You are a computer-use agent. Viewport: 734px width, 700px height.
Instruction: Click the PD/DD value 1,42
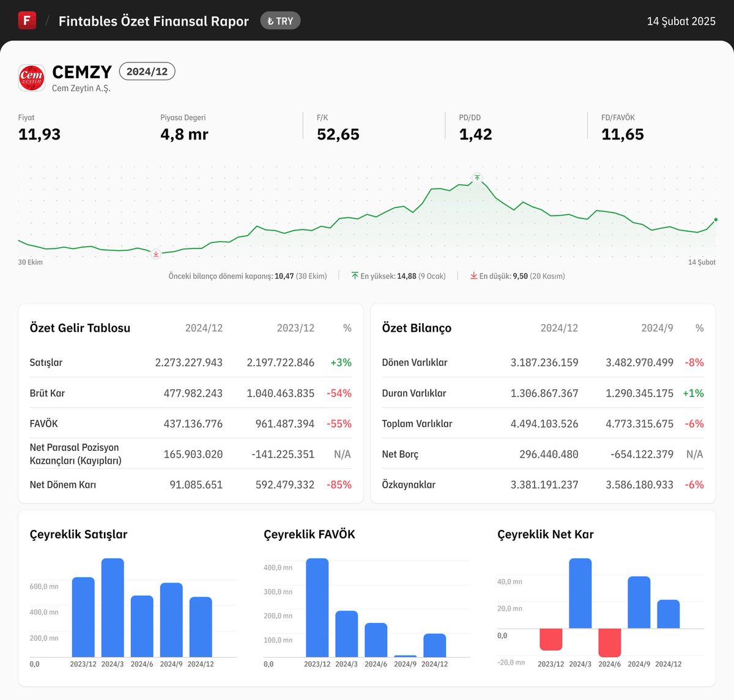coord(475,135)
